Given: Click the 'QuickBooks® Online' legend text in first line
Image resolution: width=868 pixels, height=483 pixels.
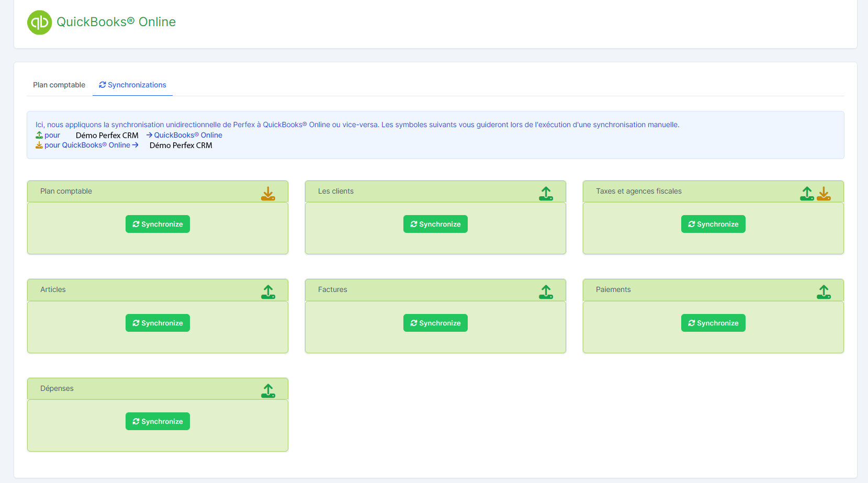Looking at the screenshot, I should tap(188, 135).
